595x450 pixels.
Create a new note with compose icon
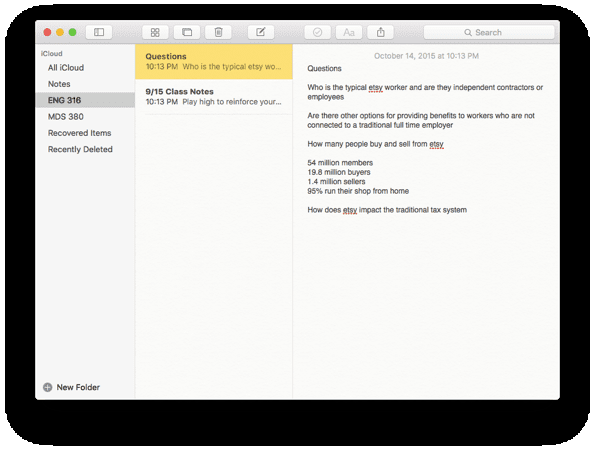(x=261, y=32)
